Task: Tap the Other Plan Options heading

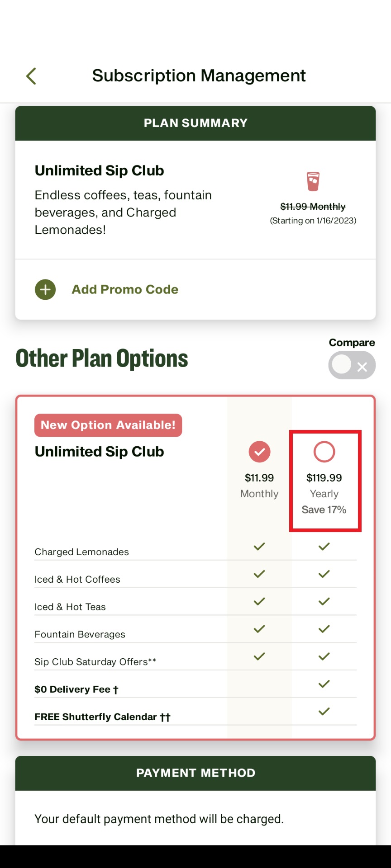Action: pyautogui.click(x=101, y=358)
